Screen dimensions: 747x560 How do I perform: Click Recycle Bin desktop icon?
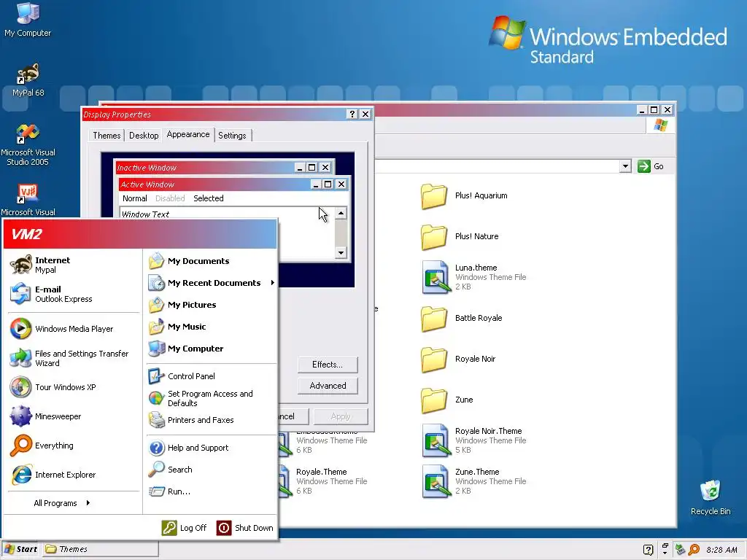coord(711,497)
